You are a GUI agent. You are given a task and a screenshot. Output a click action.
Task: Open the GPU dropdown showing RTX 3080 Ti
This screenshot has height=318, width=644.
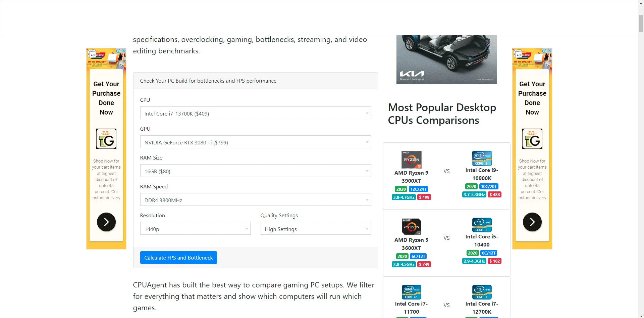tap(255, 142)
